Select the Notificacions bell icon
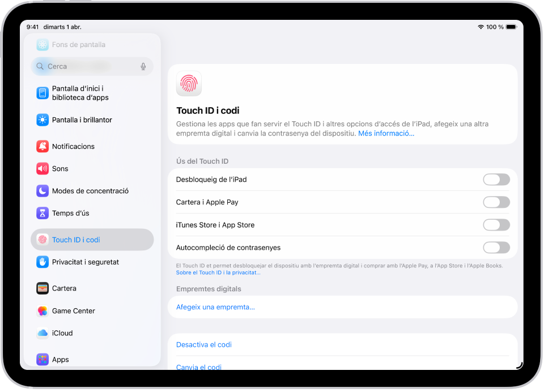This screenshot has height=392, width=544. (x=42, y=146)
